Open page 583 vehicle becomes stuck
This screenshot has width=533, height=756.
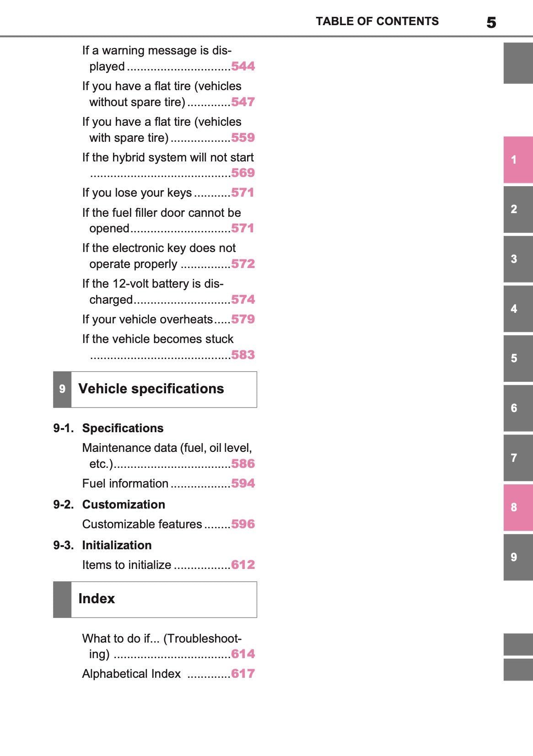[242, 355]
